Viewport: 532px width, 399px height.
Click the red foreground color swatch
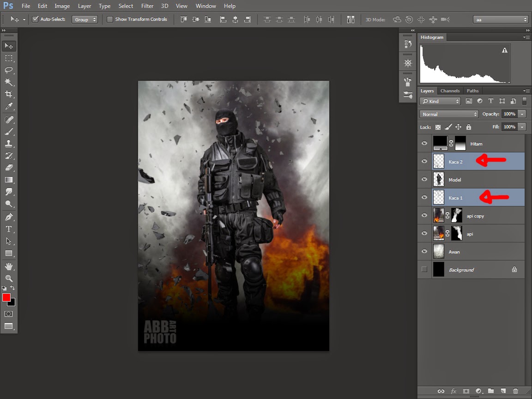6,297
